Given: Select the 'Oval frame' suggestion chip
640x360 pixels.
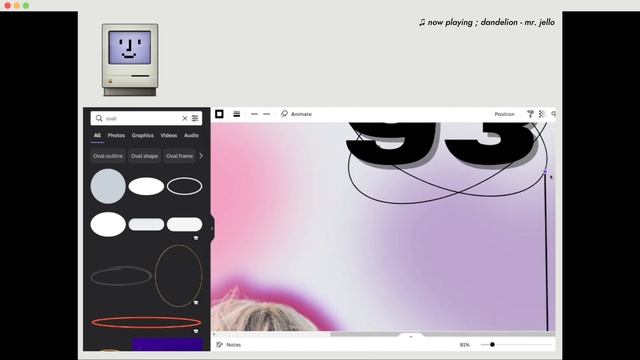Looking at the screenshot, I should click(x=180, y=156).
